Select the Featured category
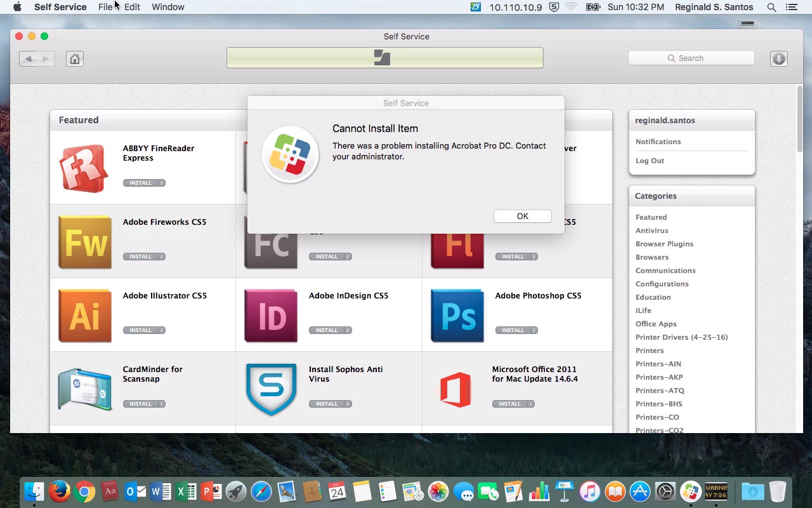The image size is (812, 508). [x=651, y=217]
